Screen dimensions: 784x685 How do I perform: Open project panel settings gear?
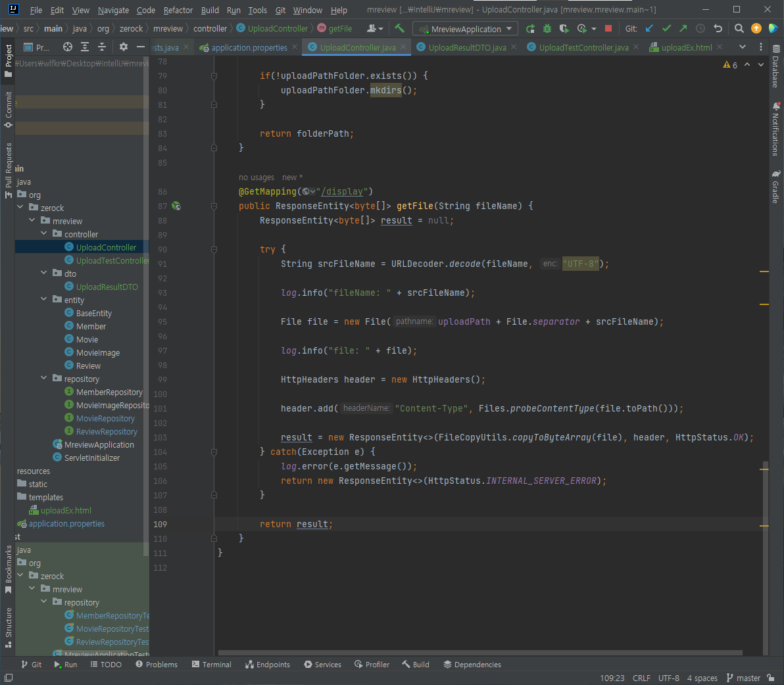[x=124, y=47]
